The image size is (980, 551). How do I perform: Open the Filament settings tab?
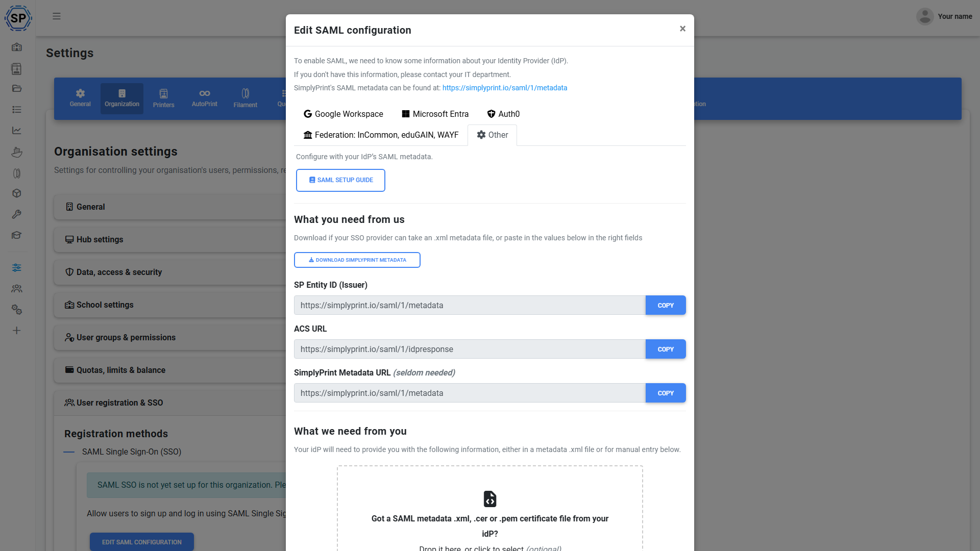[x=246, y=98]
